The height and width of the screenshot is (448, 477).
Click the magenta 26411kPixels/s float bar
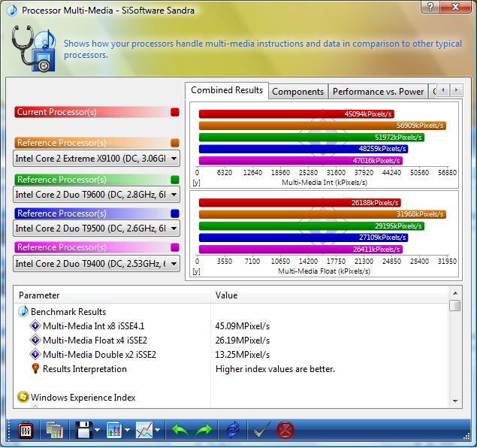pyautogui.click(x=300, y=250)
